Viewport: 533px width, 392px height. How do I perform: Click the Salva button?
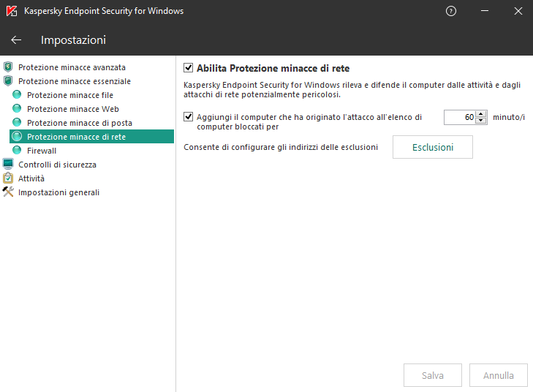[433, 375]
